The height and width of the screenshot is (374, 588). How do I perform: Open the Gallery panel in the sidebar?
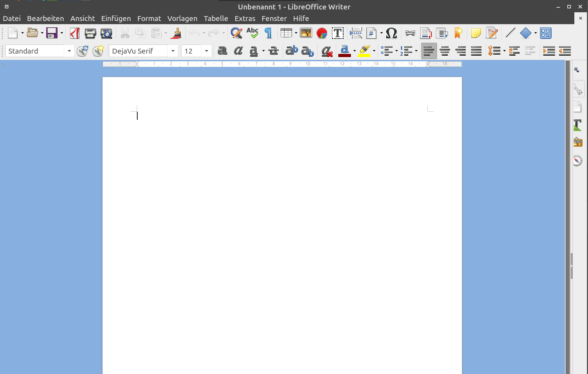[578, 142]
